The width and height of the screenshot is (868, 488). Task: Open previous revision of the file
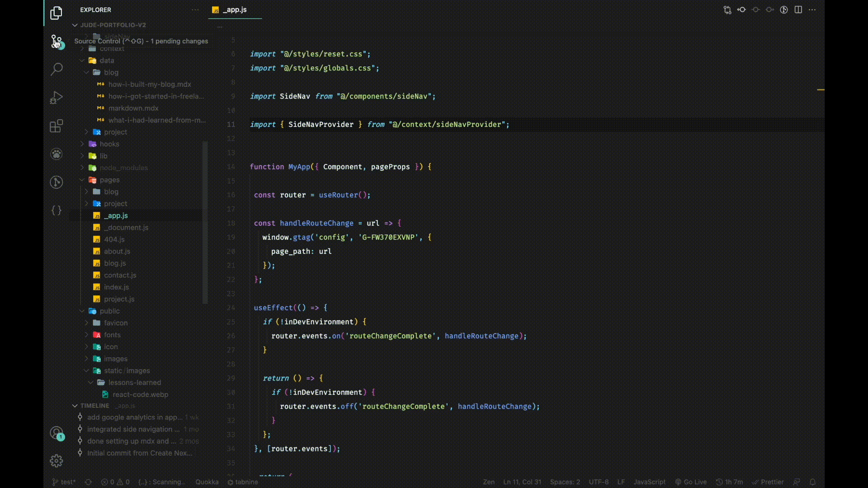[x=741, y=10]
